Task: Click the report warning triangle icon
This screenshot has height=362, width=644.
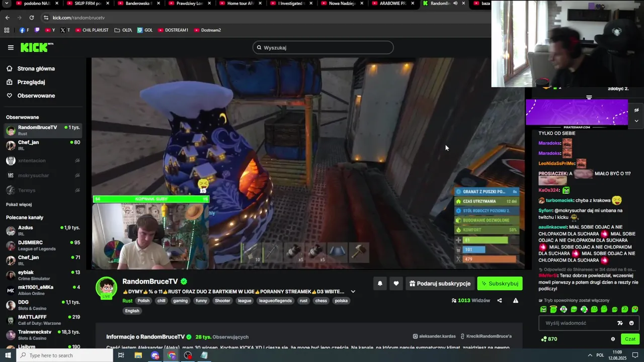Action: pos(515,301)
